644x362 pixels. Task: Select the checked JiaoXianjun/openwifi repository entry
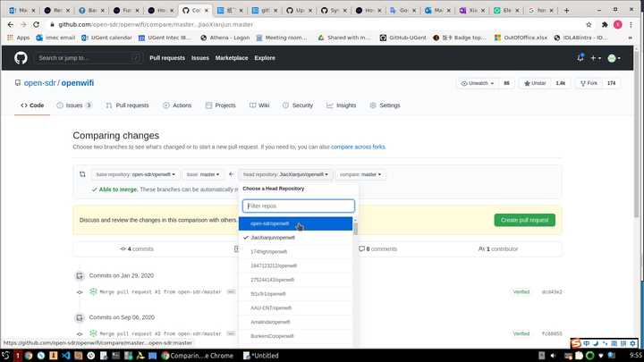pos(295,238)
